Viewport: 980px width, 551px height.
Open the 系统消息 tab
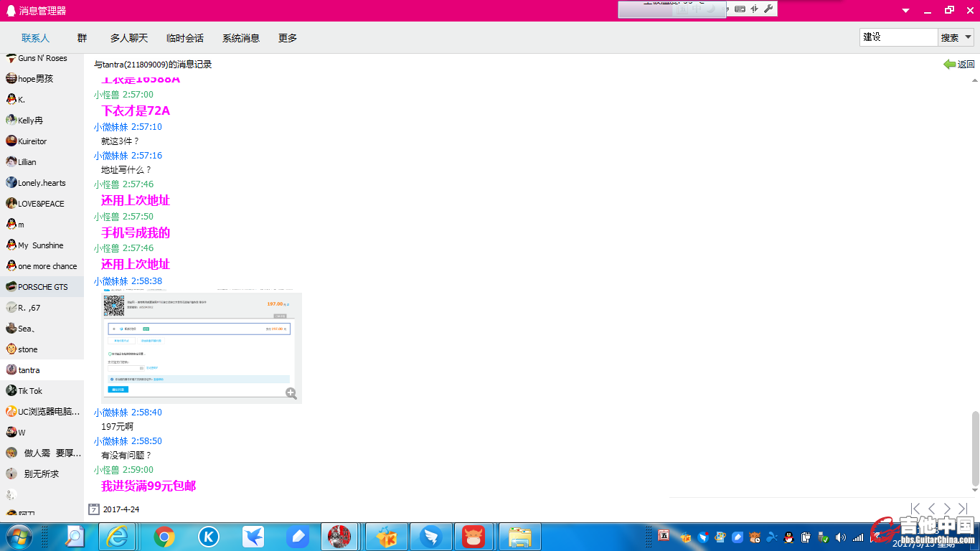click(x=240, y=38)
